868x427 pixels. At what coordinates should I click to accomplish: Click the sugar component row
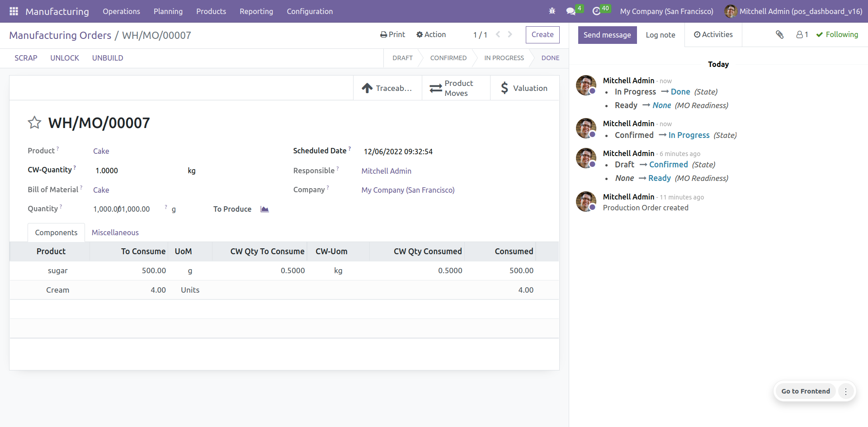[284, 270]
